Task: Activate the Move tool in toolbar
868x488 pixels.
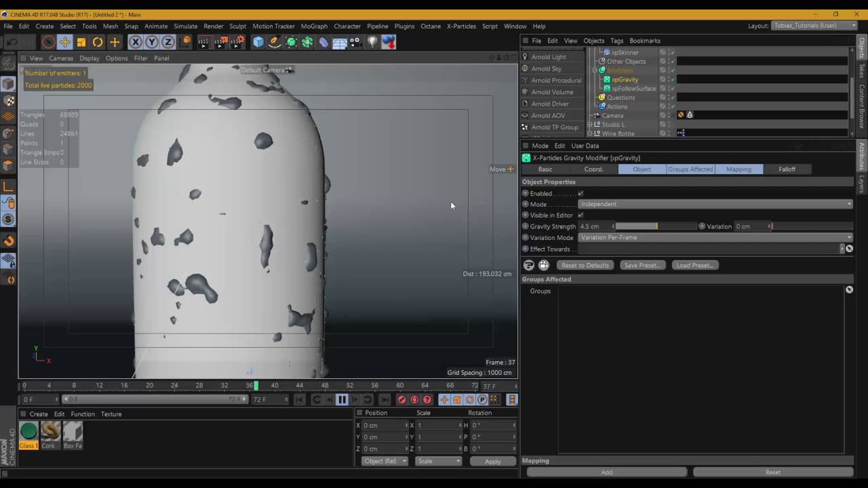Action: click(65, 42)
